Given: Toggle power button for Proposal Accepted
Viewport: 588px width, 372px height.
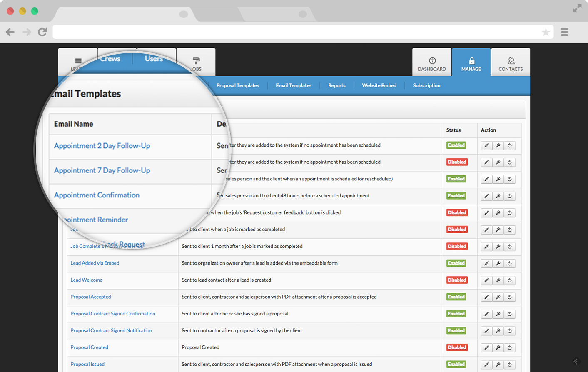Looking at the screenshot, I should (510, 297).
